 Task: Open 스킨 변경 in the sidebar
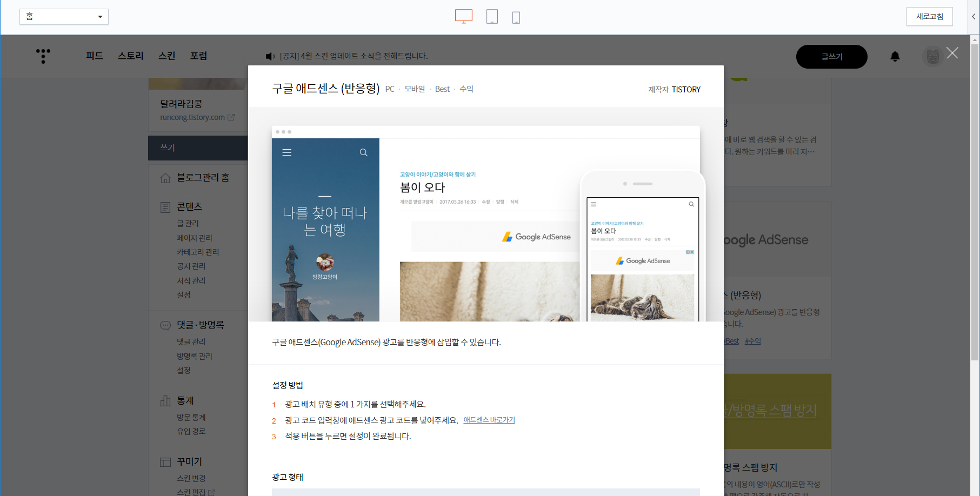191,479
